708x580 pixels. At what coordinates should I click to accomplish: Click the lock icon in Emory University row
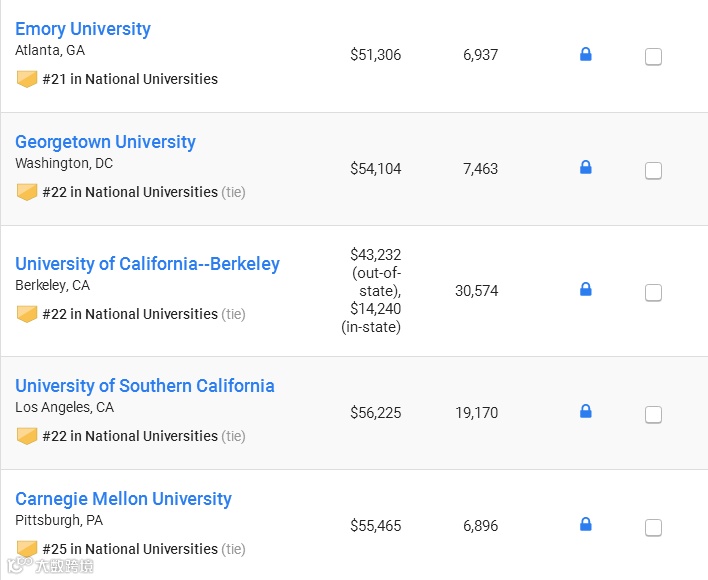pos(586,54)
